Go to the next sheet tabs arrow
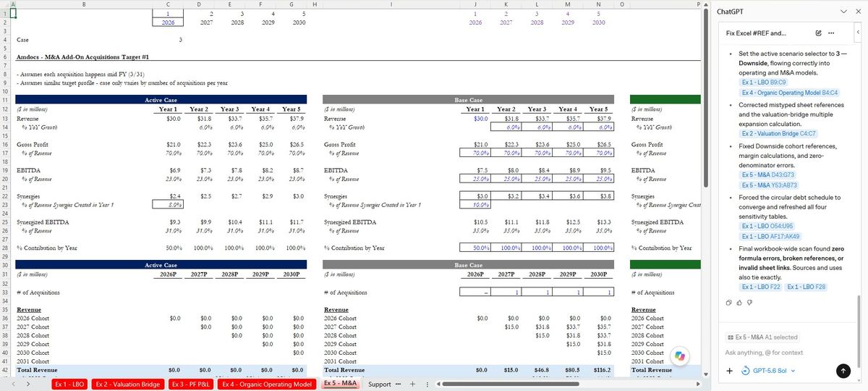This screenshot has width=868, height=391. pos(28,384)
